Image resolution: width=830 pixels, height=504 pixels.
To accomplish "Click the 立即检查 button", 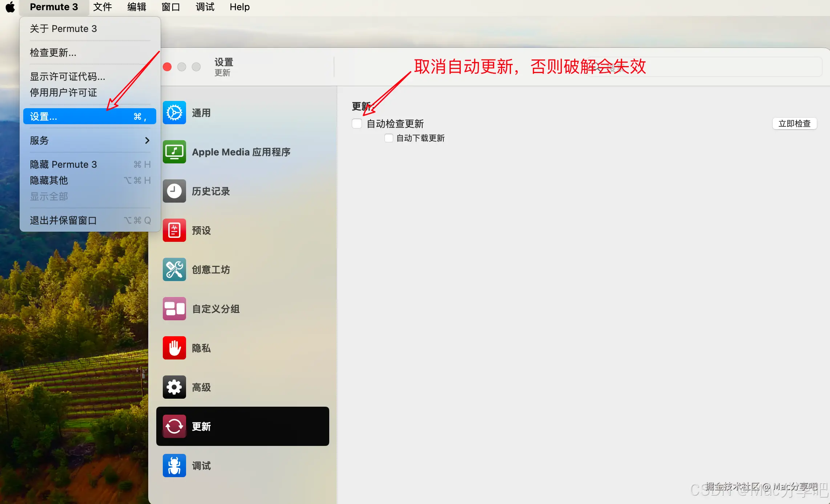I will click(794, 123).
